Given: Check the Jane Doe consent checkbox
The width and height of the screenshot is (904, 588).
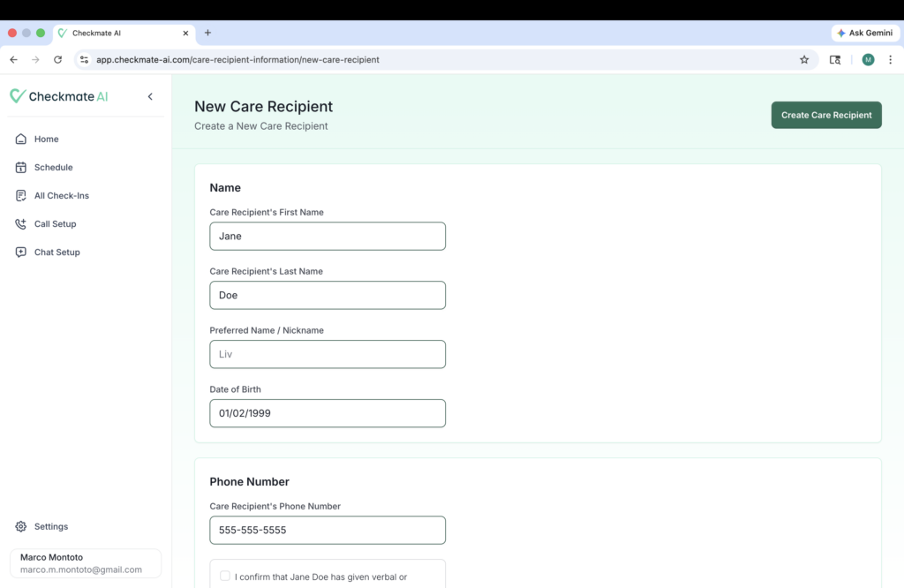Looking at the screenshot, I should [x=225, y=577].
